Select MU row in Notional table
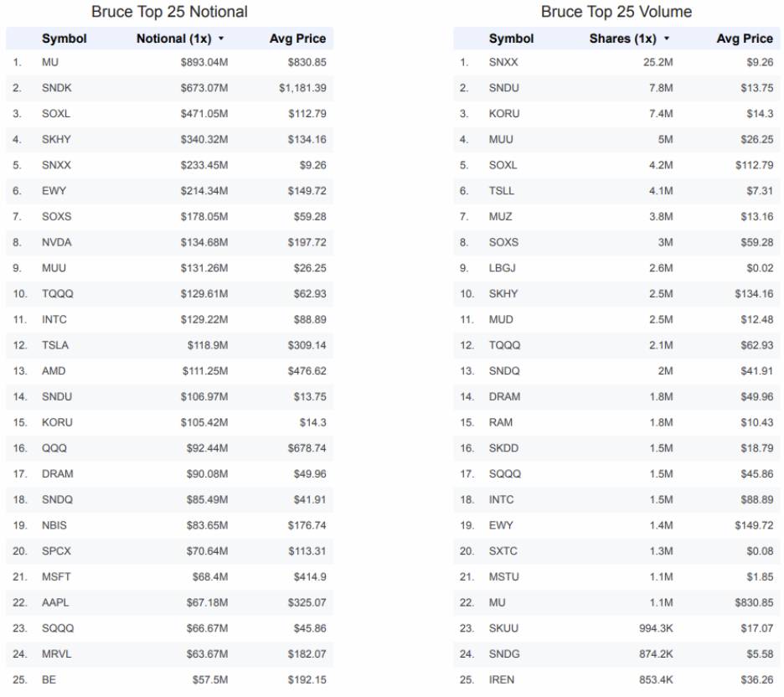The image size is (784, 697). click(x=169, y=63)
